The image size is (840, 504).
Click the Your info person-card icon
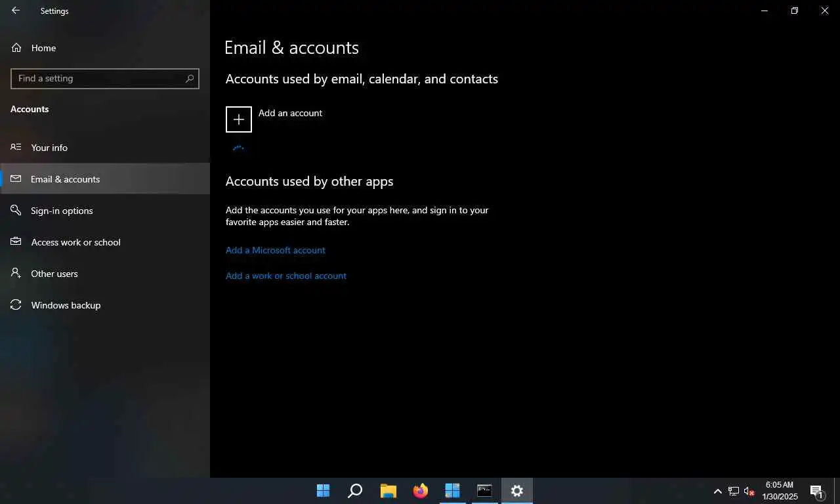(16, 147)
